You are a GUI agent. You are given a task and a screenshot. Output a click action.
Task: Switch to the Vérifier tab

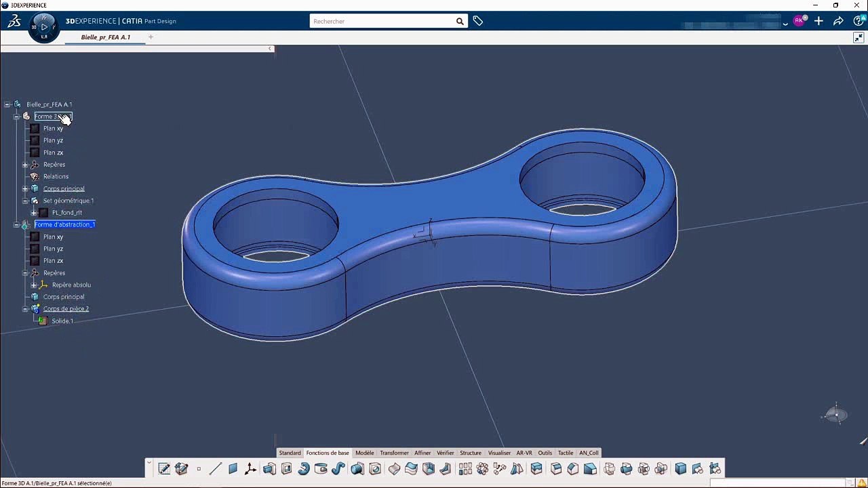(x=446, y=453)
